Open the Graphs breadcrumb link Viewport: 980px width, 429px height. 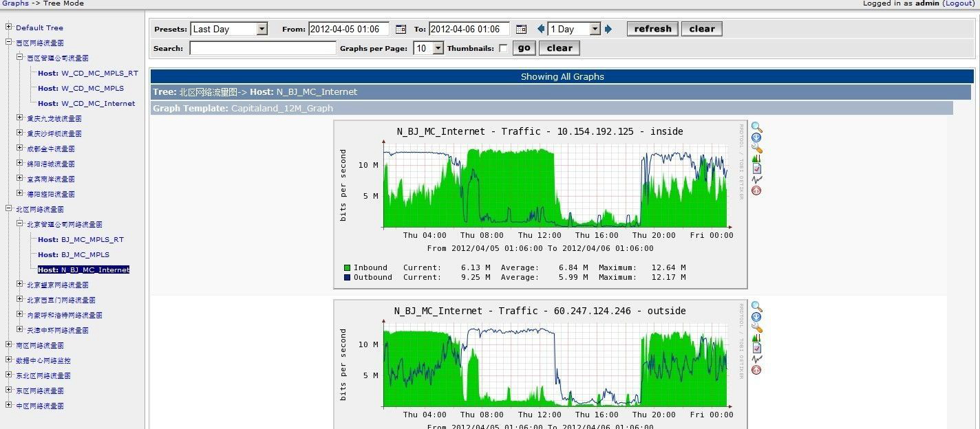(15, 3)
